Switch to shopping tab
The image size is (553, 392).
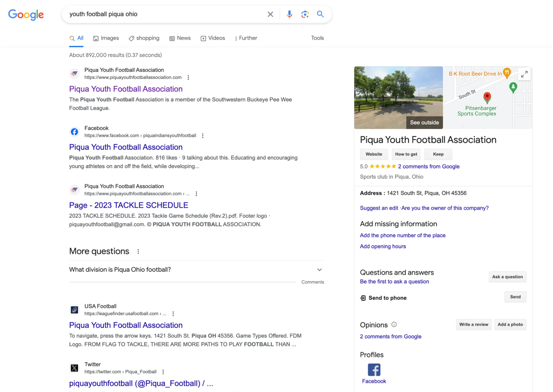click(144, 38)
